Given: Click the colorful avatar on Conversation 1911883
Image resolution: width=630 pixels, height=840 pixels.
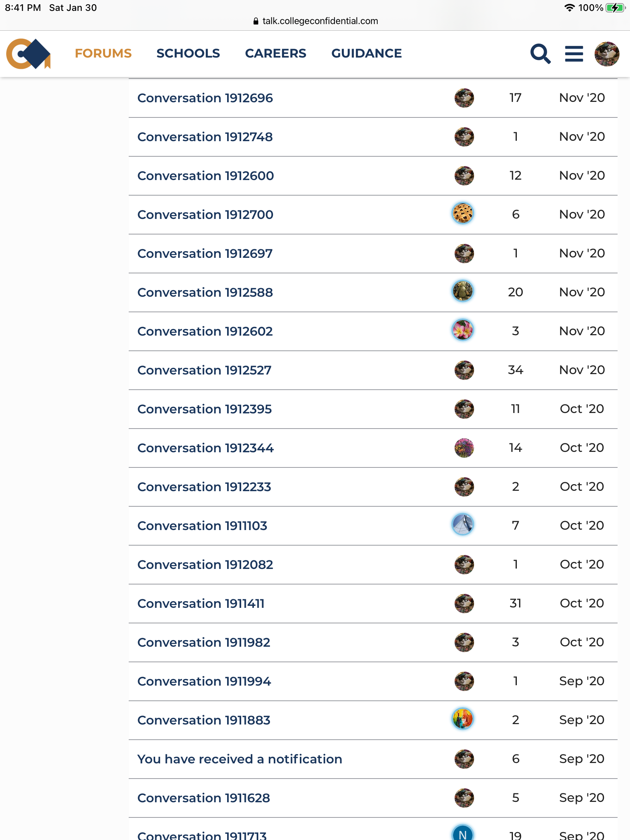Looking at the screenshot, I should [463, 719].
